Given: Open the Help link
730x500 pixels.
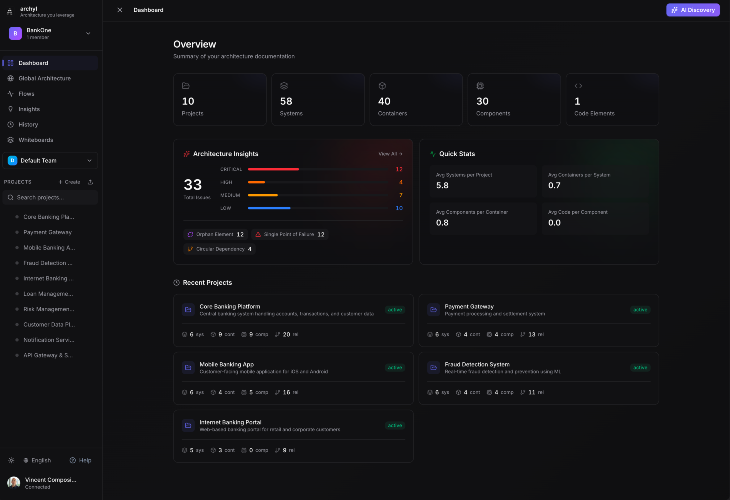Looking at the screenshot, I should [81, 460].
